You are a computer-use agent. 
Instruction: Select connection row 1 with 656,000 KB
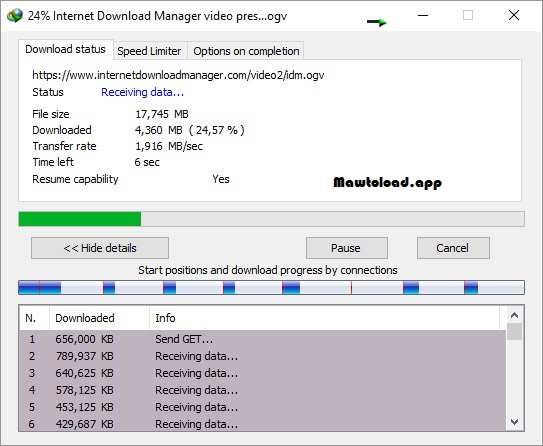(x=263, y=339)
